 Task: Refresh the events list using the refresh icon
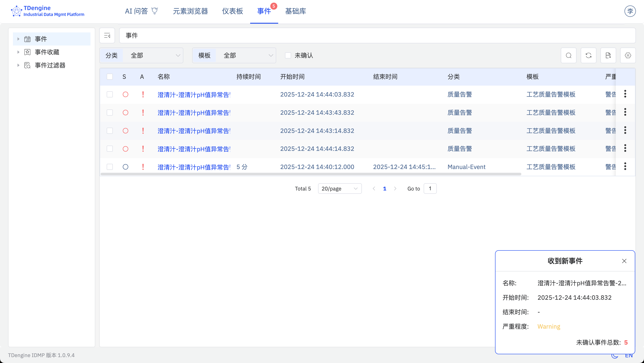(589, 55)
